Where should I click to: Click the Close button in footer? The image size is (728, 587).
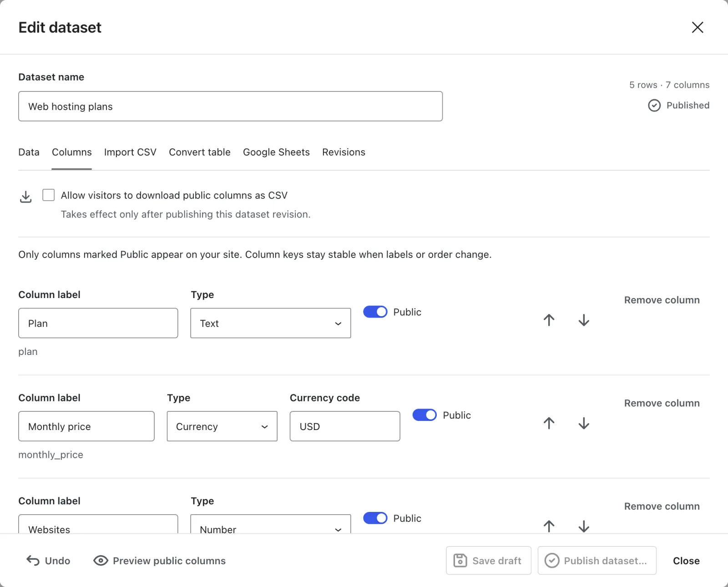tap(686, 561)
